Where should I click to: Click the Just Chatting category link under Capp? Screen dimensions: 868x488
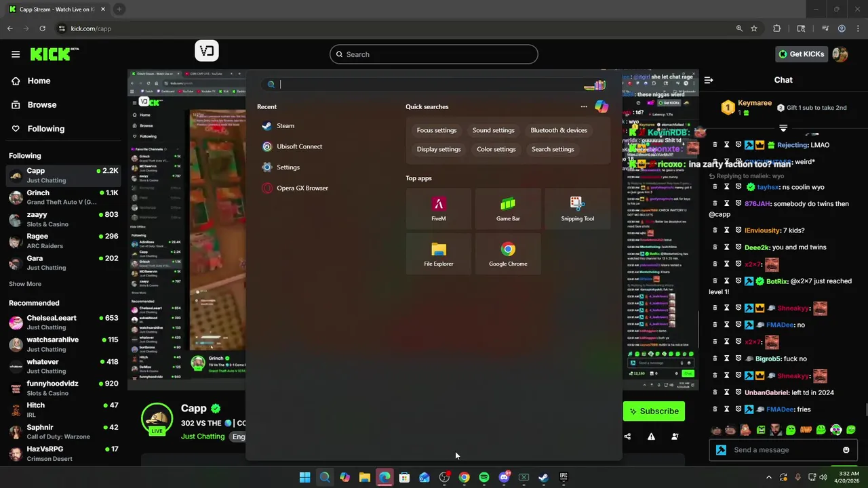[x=203, y=436]
